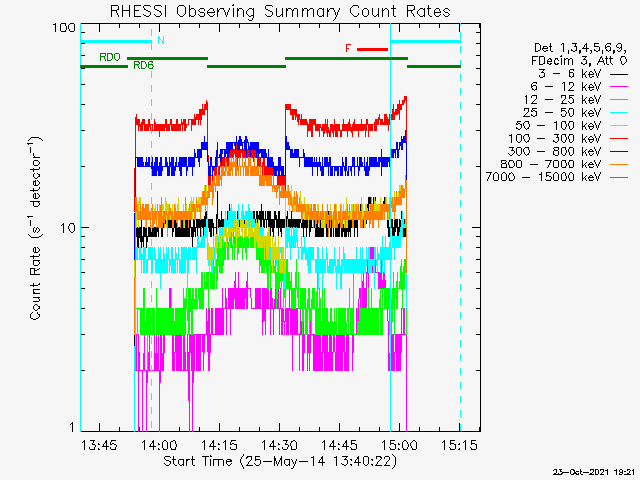Viewport: 640px width, 480px height.
Task: Click the green line swatch for 12 - 25 keV
Action: pos(619,100)
